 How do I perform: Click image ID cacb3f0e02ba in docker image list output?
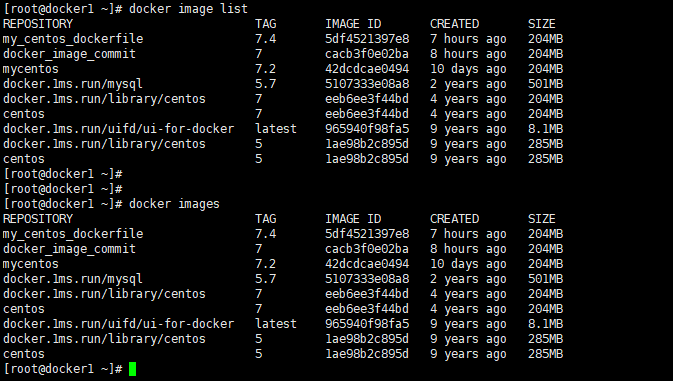(x=367, y=54)
